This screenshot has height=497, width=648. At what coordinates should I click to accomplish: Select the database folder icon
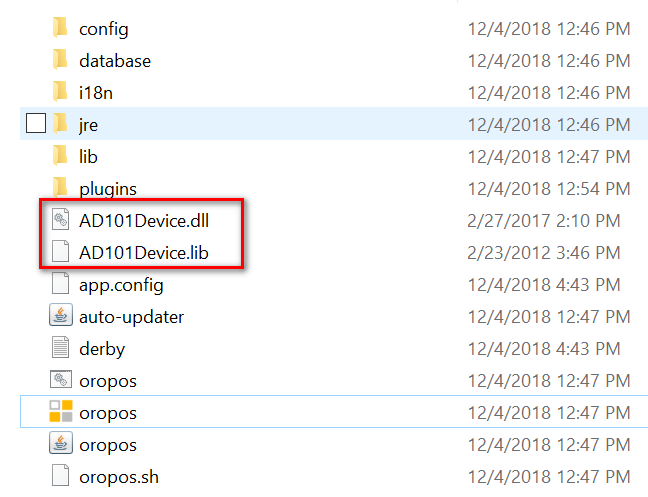click(60, 59)
